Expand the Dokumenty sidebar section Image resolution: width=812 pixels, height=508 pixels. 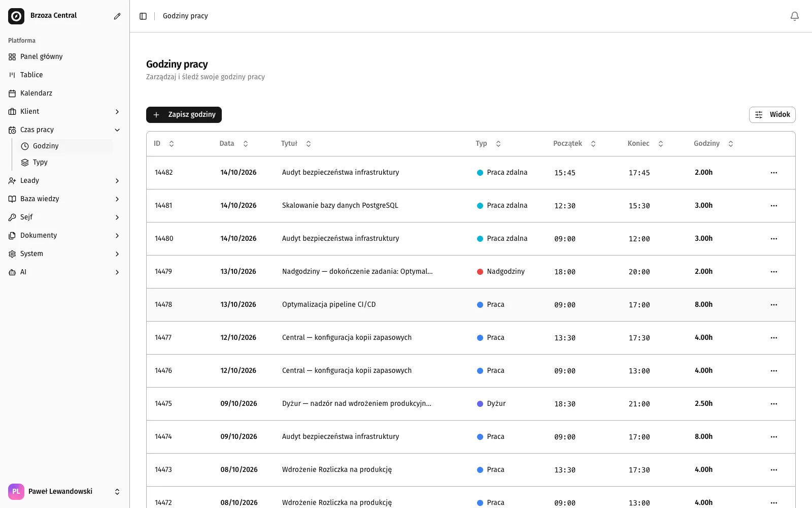click(65, 236)
